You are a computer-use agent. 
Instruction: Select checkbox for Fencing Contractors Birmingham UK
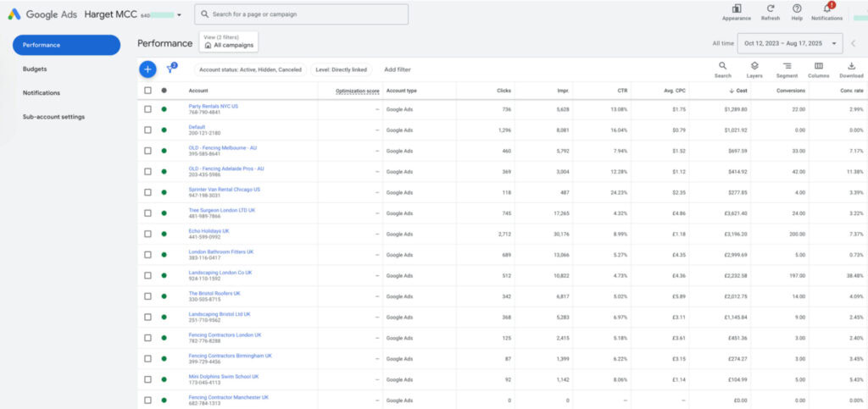[147, 358]
